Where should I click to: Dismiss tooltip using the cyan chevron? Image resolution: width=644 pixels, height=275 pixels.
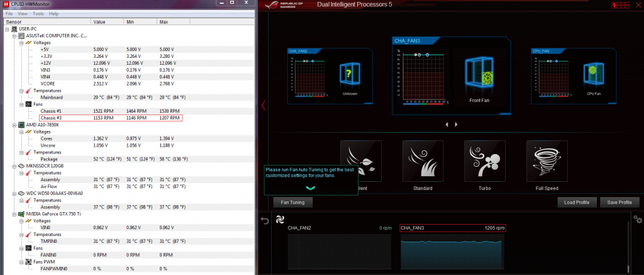coord(309,188)
